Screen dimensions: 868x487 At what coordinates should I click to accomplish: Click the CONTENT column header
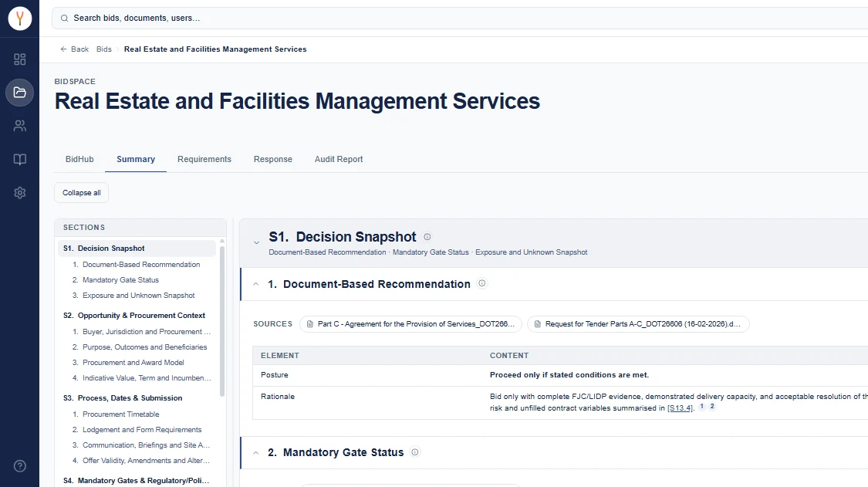click(509, 356)
